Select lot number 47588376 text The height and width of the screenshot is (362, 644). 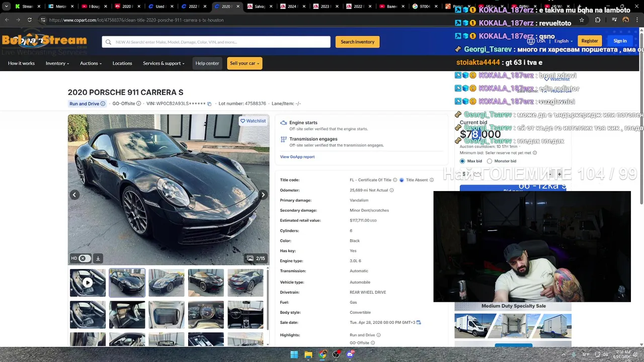point(255,104)
